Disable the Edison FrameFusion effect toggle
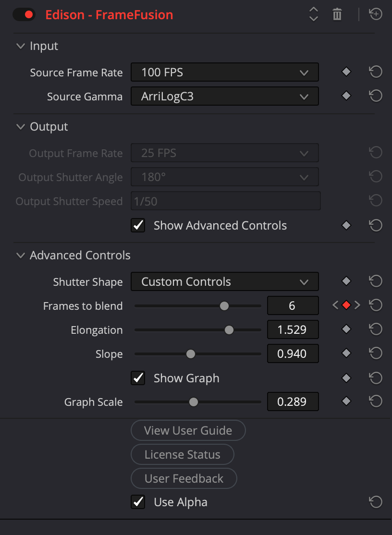The width and height of the screenshot is (392, 535). click(24, 14)
